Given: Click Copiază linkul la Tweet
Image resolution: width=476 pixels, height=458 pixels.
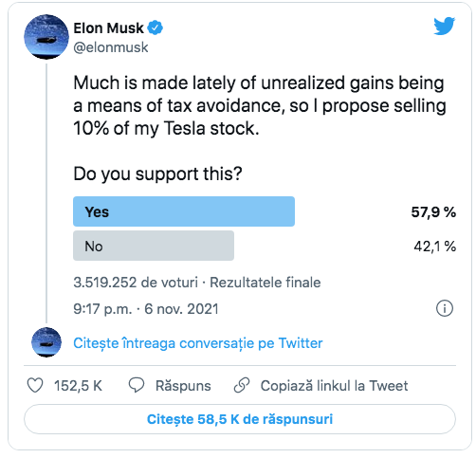Looking at the screenshot, I should click(x=334, y=386).
